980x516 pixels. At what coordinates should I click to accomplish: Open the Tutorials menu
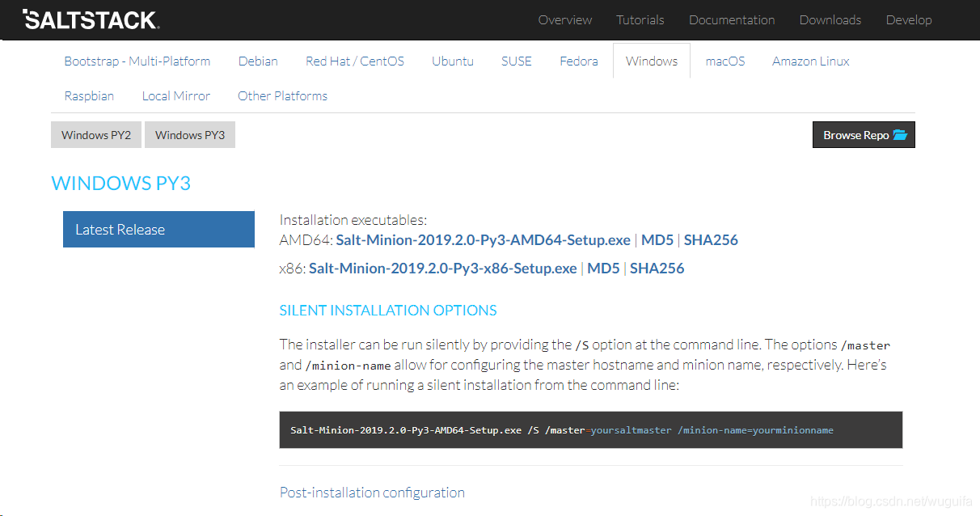point(640,20)
